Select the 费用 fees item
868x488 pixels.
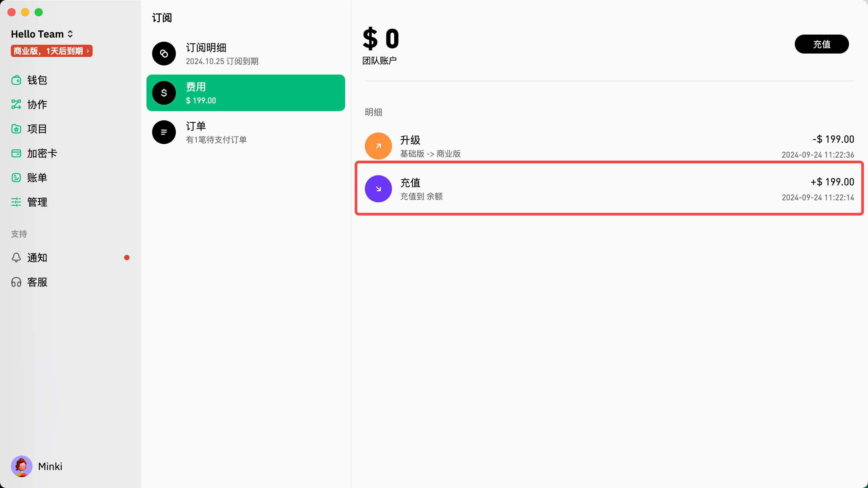(245, 93)
